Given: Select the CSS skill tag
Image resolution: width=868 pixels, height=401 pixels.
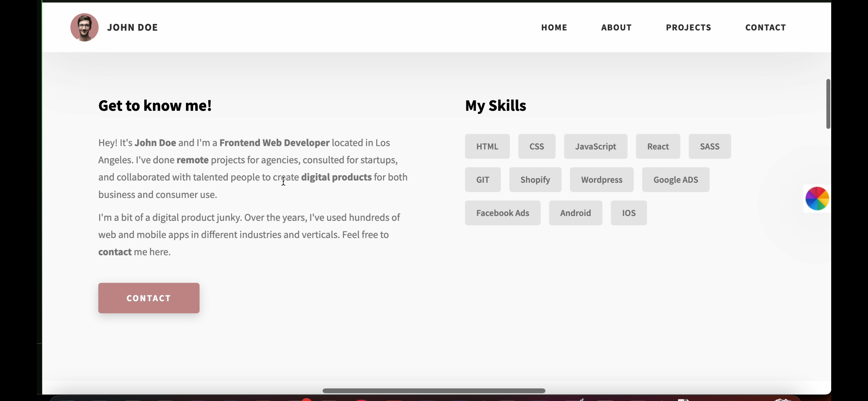Looking at the screenshot, I should [536, 146].
